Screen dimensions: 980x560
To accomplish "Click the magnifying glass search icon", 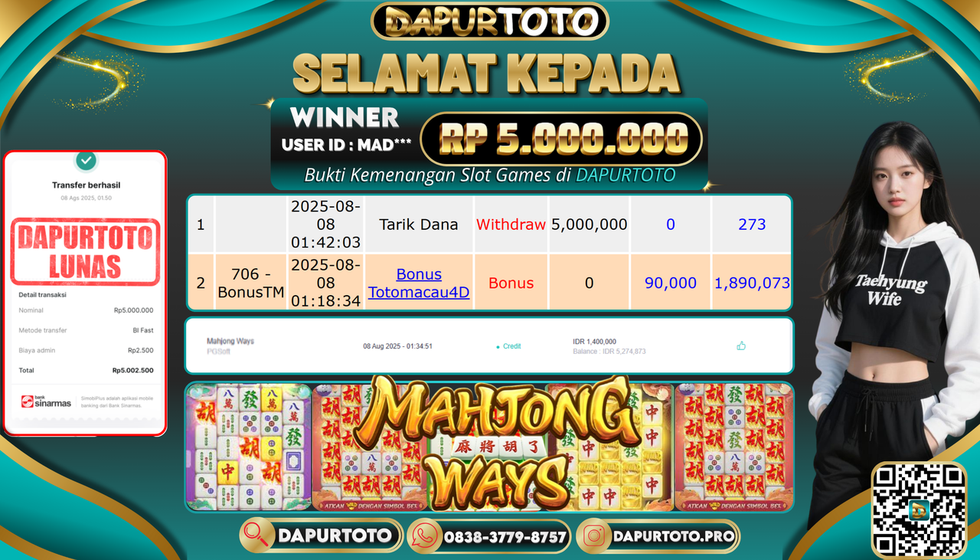I will (x=256, y=535).
